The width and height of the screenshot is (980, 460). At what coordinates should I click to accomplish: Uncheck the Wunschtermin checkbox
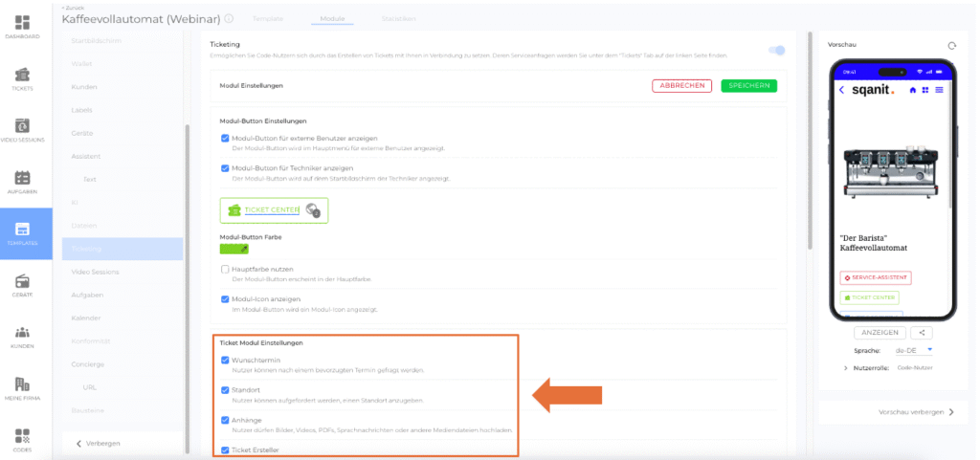point(225,361)
